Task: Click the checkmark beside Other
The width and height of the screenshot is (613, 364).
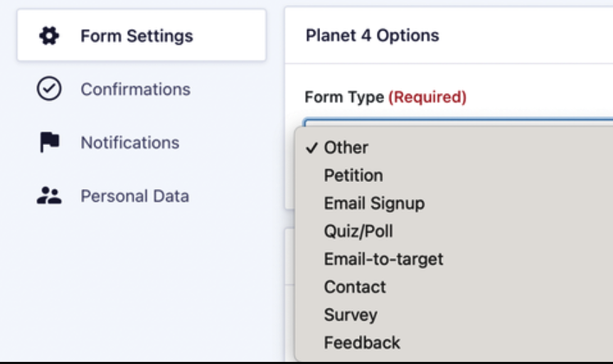Action: click(311, 147)
